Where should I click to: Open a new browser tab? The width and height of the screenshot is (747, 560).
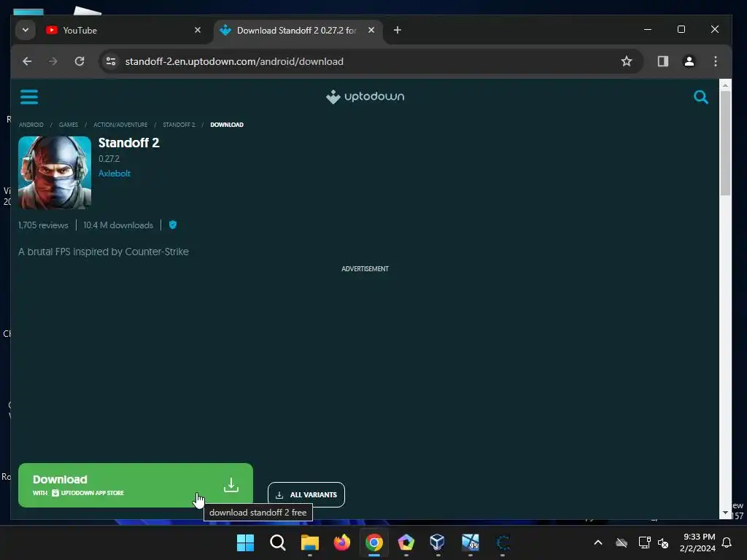397,30
